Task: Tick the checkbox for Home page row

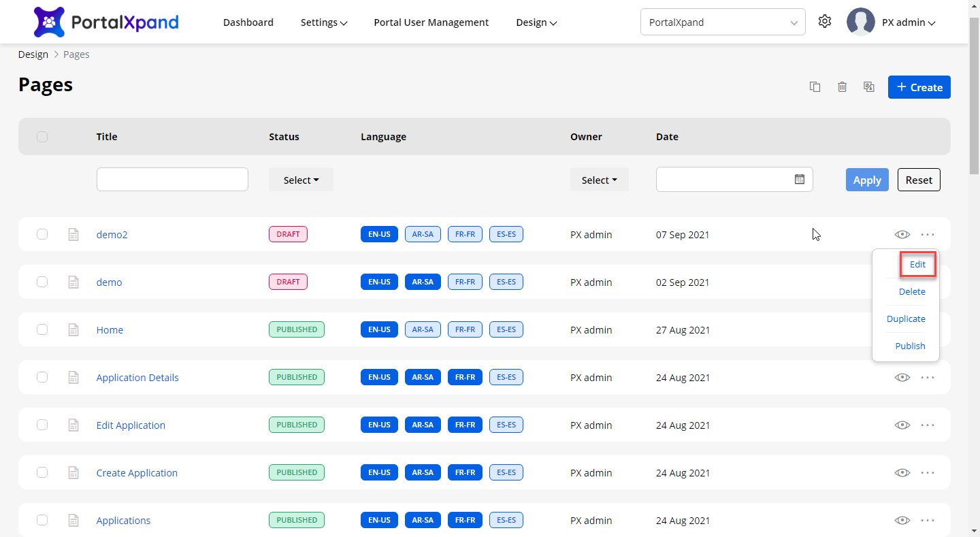Action: click(x=42, y=330)
